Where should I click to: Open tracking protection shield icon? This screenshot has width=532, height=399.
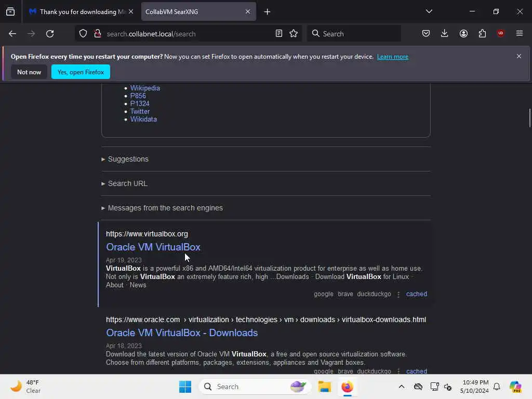[x=83, y=34]
